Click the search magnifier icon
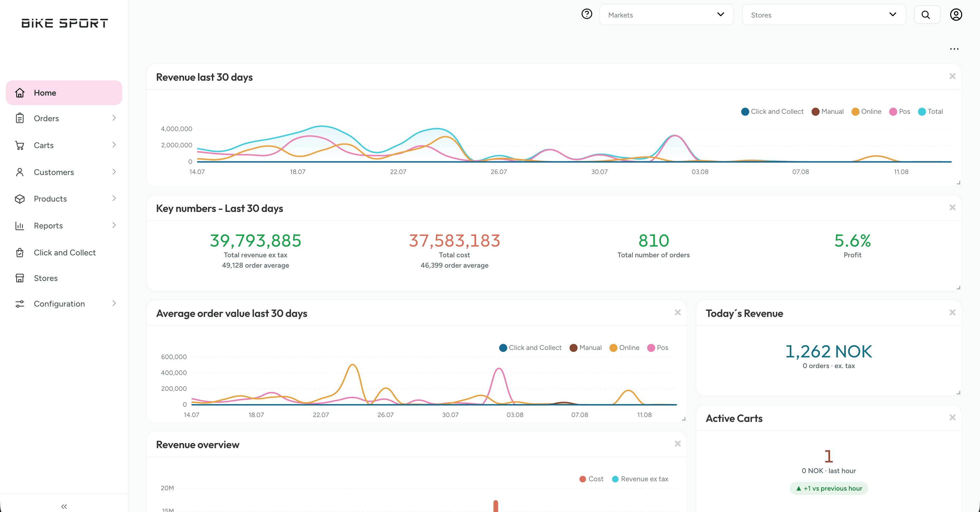980x512 pixels. pos(926,15)
